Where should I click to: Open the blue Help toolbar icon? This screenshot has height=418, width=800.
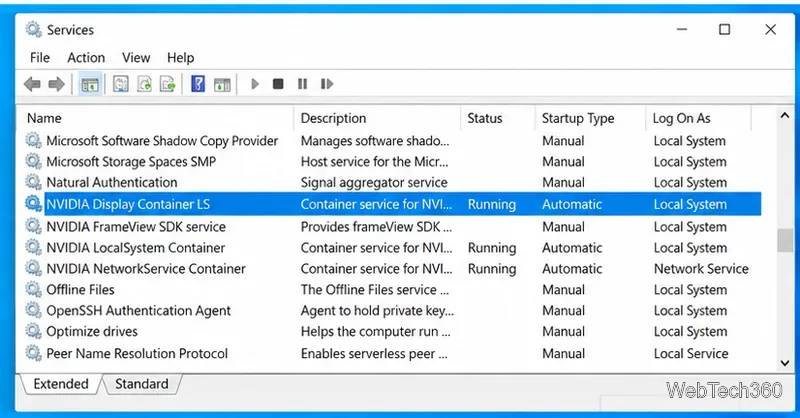[x=198, y=84]
